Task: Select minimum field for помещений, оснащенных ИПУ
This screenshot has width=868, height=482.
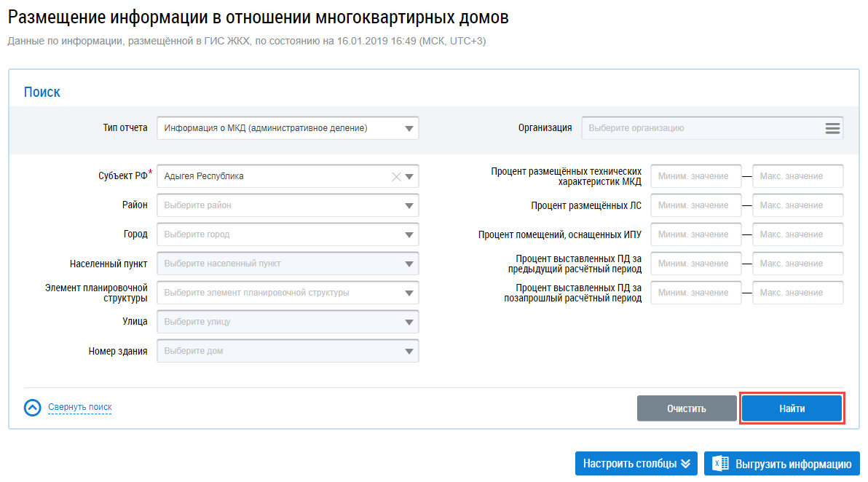Action: [x=695, y=234]
